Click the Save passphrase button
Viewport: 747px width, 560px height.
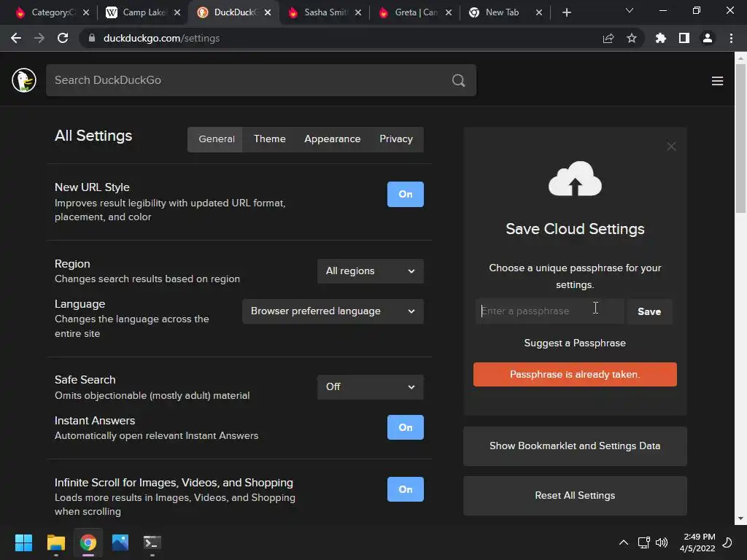pyautogui.click(x=649, y=311)
